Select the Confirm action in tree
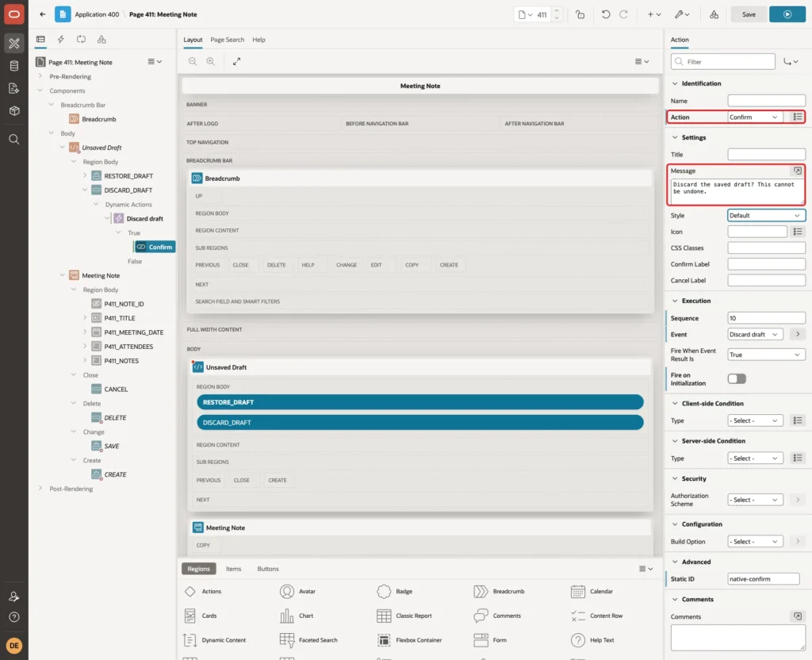 155,247
